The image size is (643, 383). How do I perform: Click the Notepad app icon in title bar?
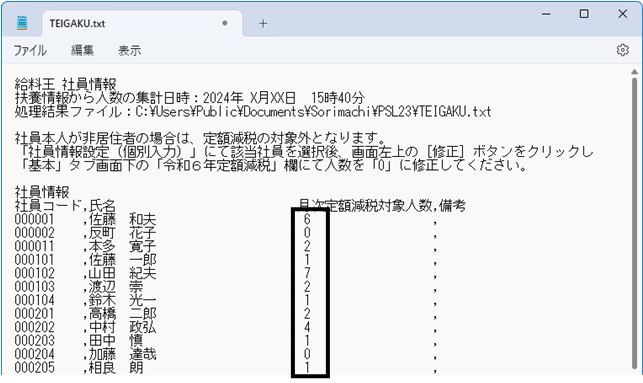tap(22, 23)
